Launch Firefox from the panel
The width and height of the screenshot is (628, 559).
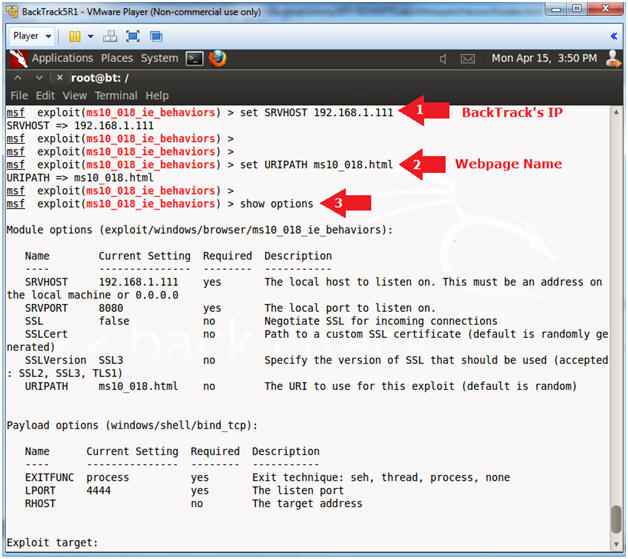point(217,58)
